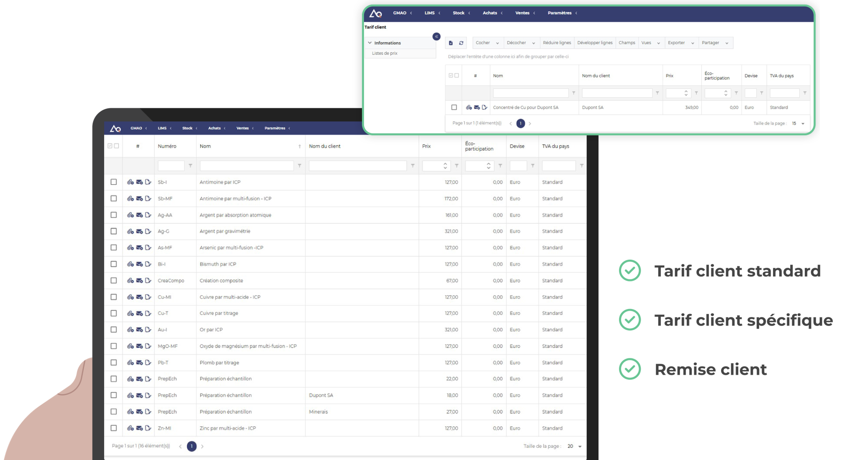This screenshot has width=868, height=460.
Task: Edit the Cuivre par titrage row
Action: [148, 313]
